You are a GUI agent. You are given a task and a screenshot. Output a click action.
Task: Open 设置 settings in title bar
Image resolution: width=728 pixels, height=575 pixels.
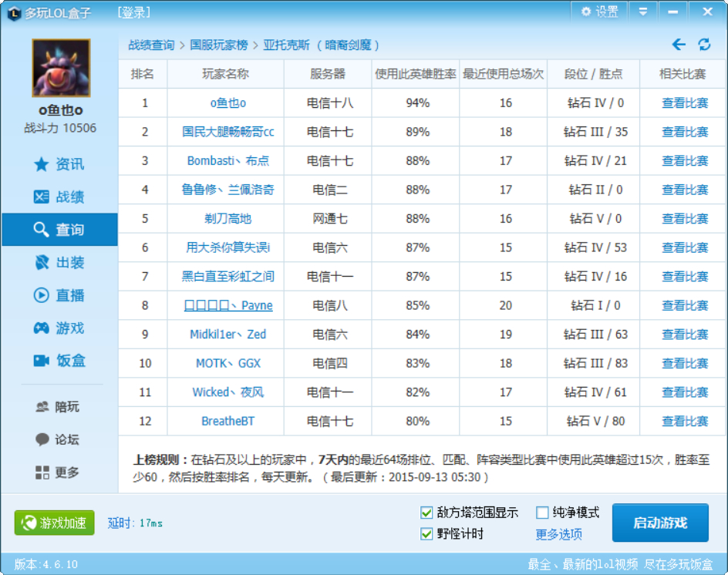pyautogui.click(x=599, y=12)
